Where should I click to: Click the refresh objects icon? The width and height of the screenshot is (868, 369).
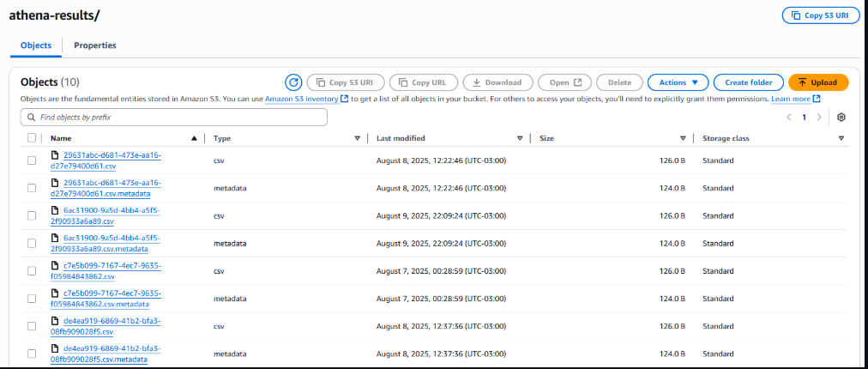[293, 82]
